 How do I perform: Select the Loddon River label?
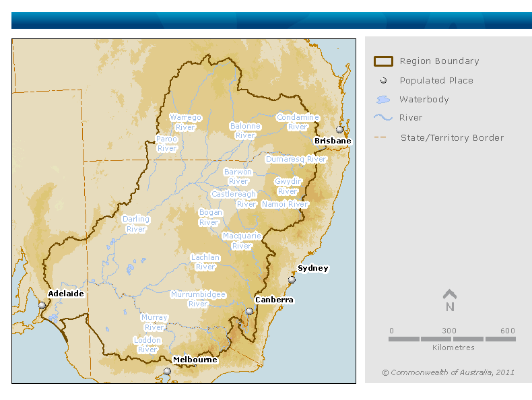point(147,345)
